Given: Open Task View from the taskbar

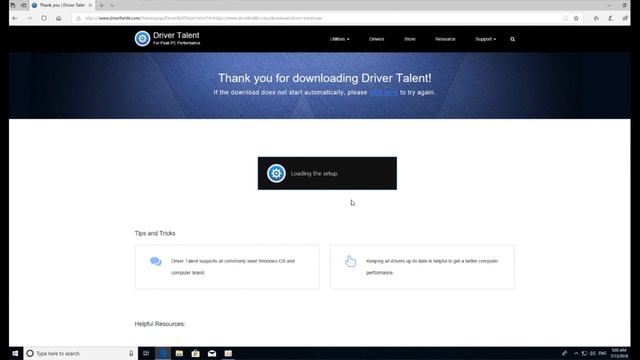Looking at the screenshot, I should tap(146, 353).
